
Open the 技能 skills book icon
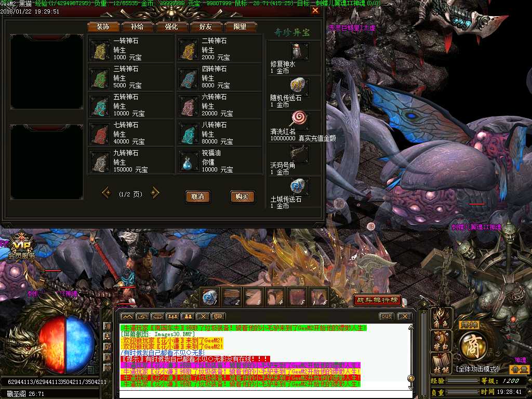[442, 363]
